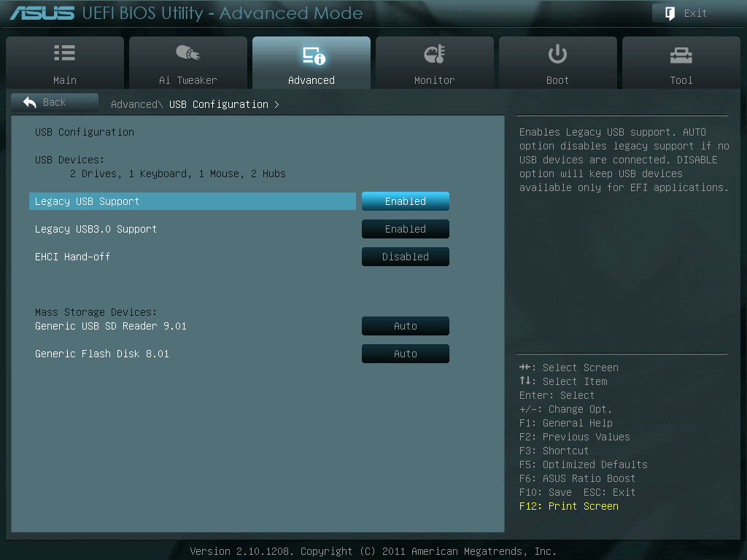Select Generic Flash Disk 8.01 row

(x=193, y=354)
